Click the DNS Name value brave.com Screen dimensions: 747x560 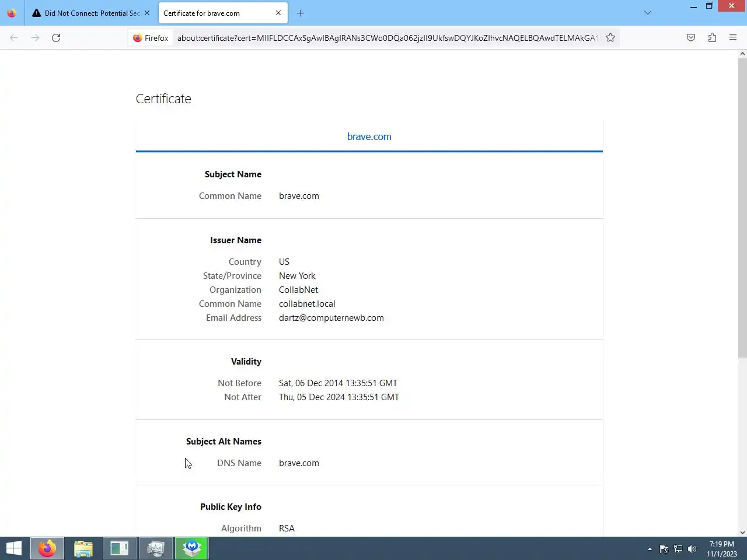click(299, 463)
